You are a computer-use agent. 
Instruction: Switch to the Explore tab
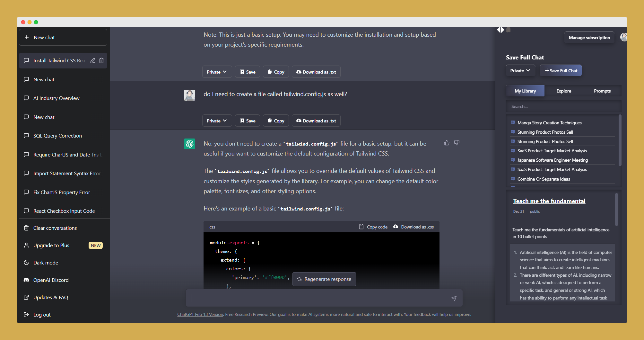coord(564,91)
